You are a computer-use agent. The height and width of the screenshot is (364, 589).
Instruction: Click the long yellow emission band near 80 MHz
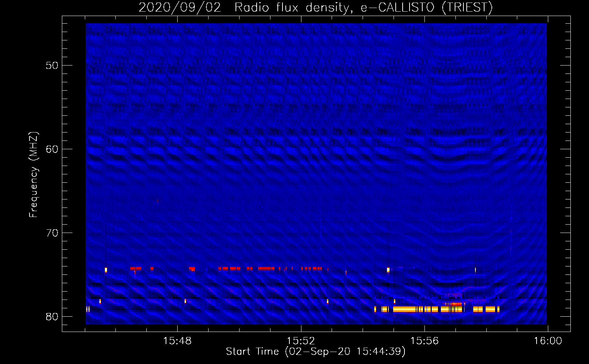tap(437, 309)
